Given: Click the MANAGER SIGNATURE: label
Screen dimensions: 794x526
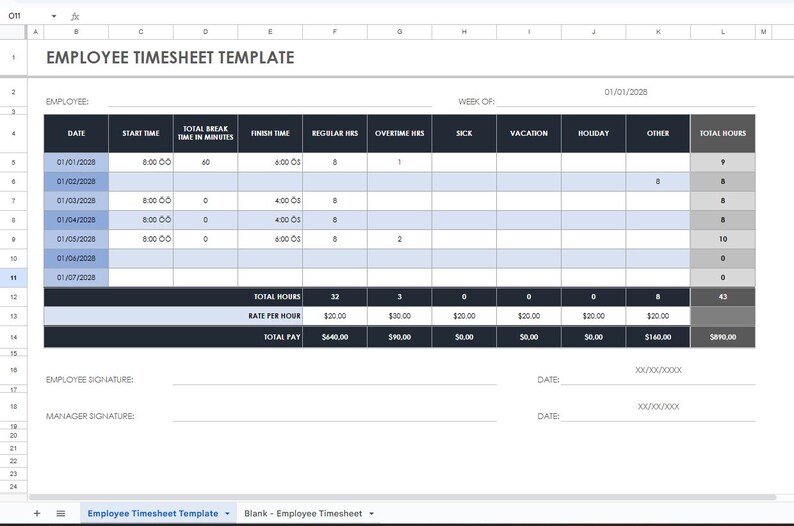Looking at the screenshot, I should pyautogui.click(x=90, y=416).
